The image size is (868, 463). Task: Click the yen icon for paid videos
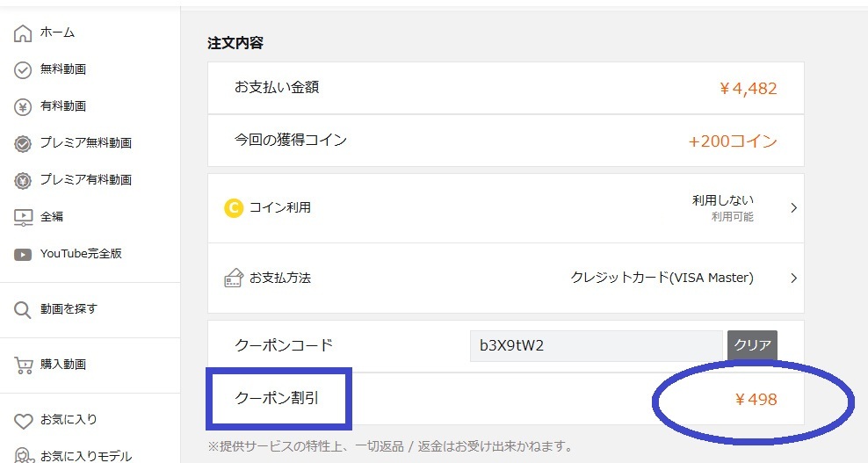(23, 107)
